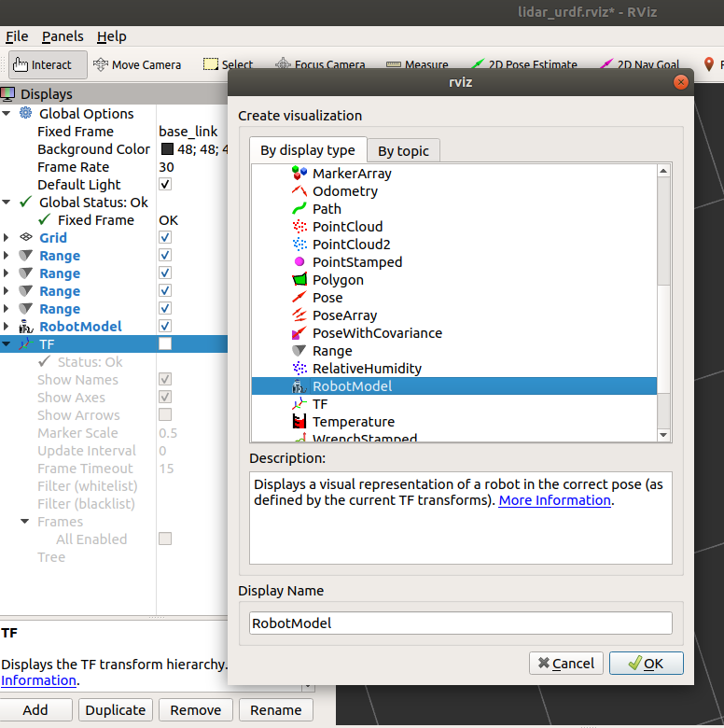Collapse the TF display node

click(6, 344)
